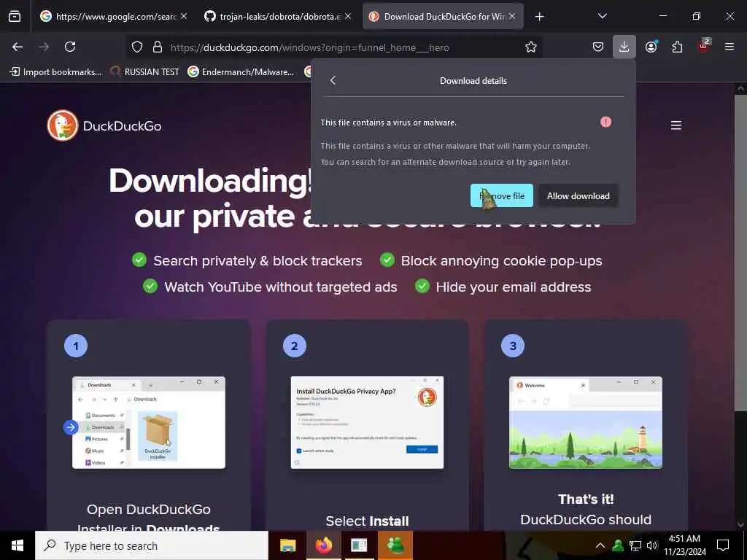The image size is (747, 560).
Task: Click the red malware warning icon
Action: click(x=605, y=122)
